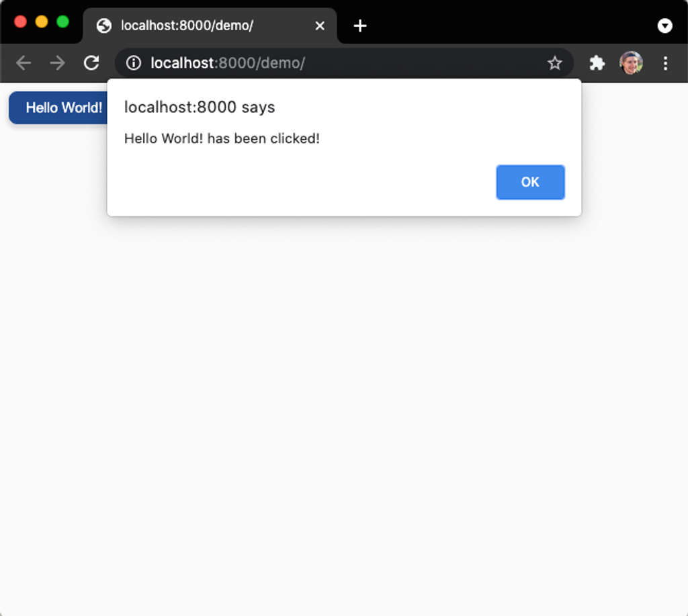Click the reload page icon
688x616 pixels.
[91, 62]
